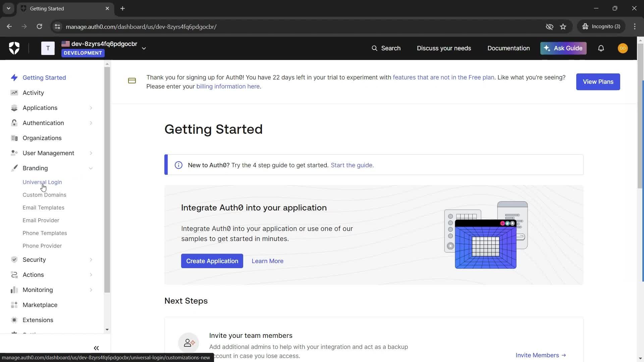Click the Activity chart icon
Image resolution: width=644 pixels, height=362 pixels.
[14, 93]
